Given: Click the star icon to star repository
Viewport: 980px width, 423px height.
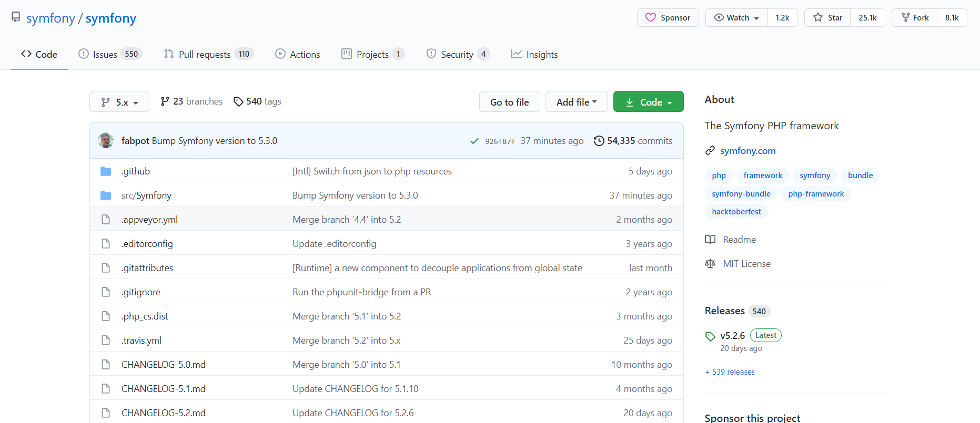Looking at the screenshot, I should click(x=818, y=17).
